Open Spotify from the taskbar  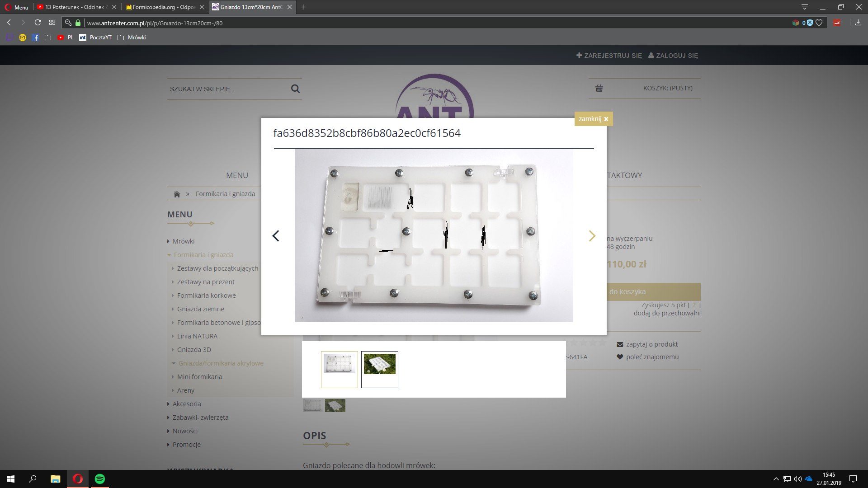click(x=100, y=479)
